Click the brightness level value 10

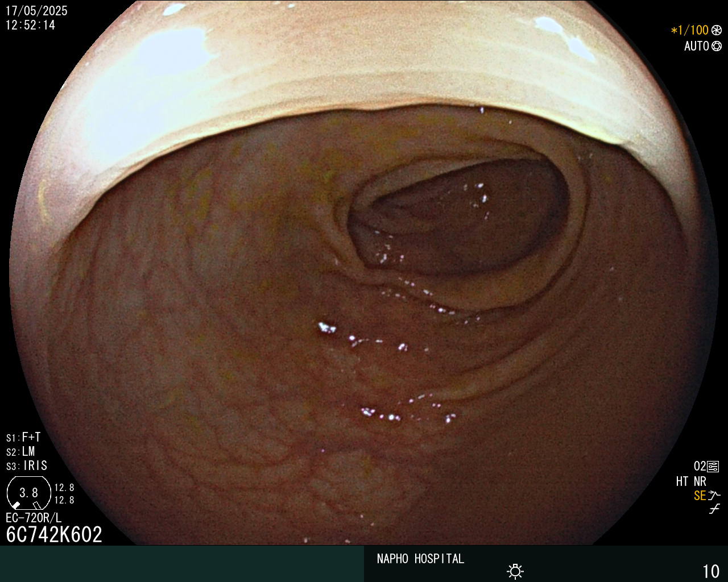point(711,571)
